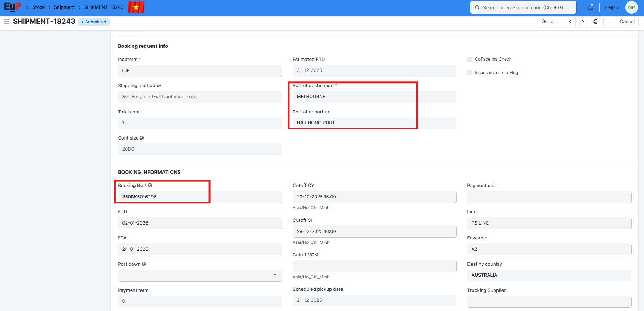
Task: Open the three-dots more options menu
Action: click(608, 22)
